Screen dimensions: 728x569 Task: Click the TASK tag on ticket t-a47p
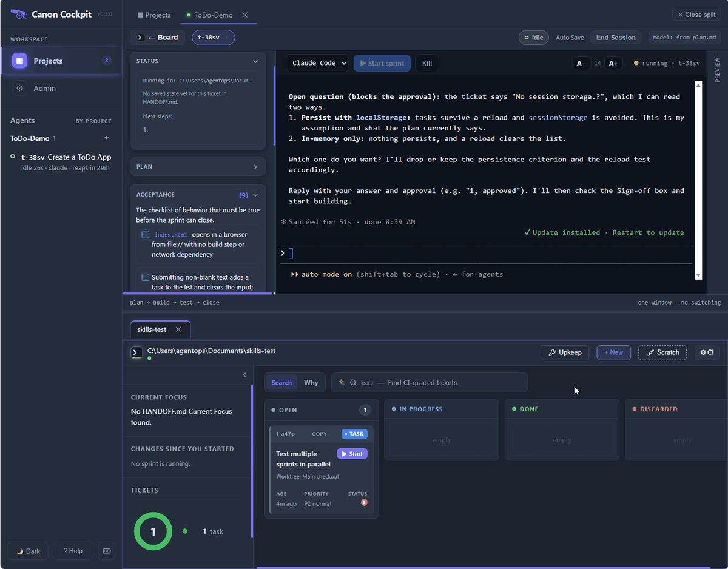tap(354, 434)
